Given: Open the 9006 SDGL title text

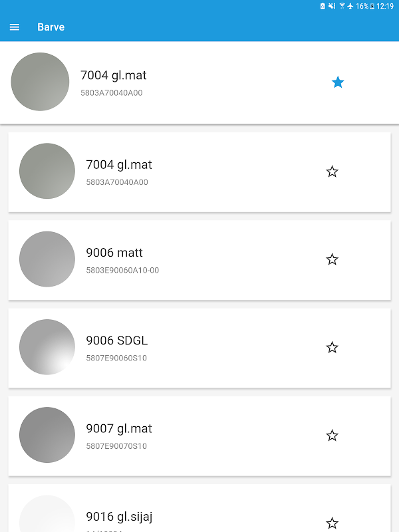Looking at the screenshot, I should (117, 340).
